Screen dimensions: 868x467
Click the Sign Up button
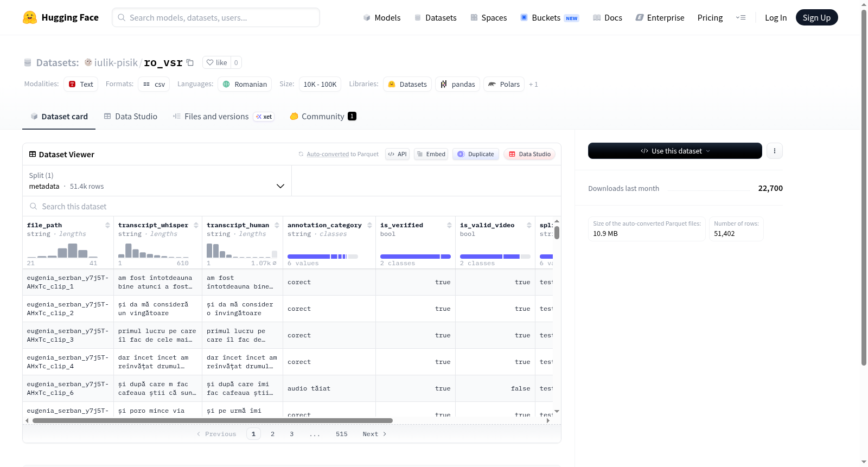point(816,17)
